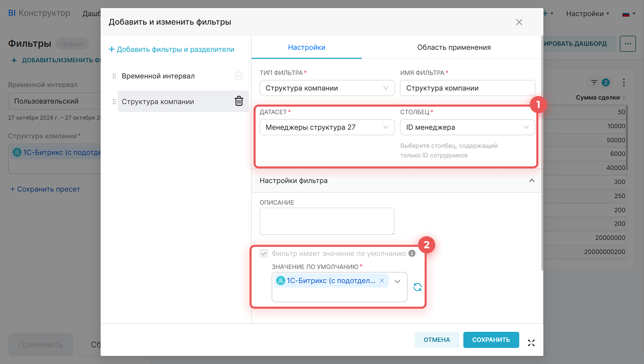Click the info icon near default value checkbox
Viewport: 644px width, 364px height.
point(412,253)
